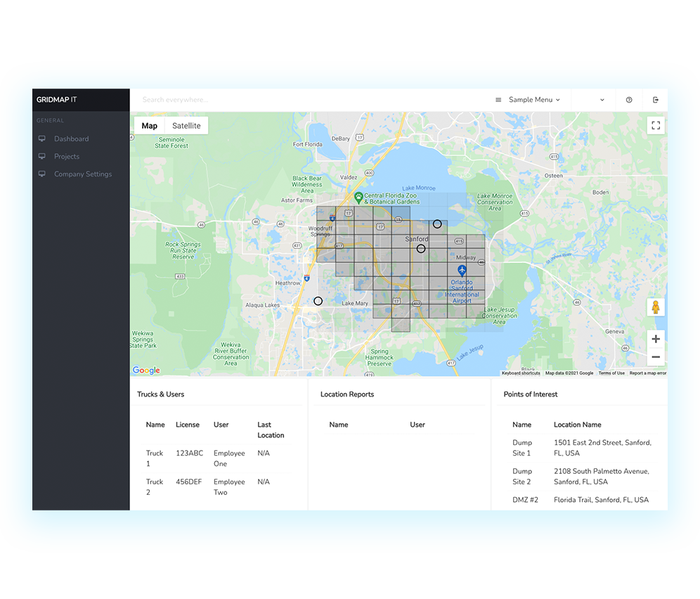700x599 pixels.
Task: Click the help question mark icon
Action: pyautogui.click(x=629, y=100)
